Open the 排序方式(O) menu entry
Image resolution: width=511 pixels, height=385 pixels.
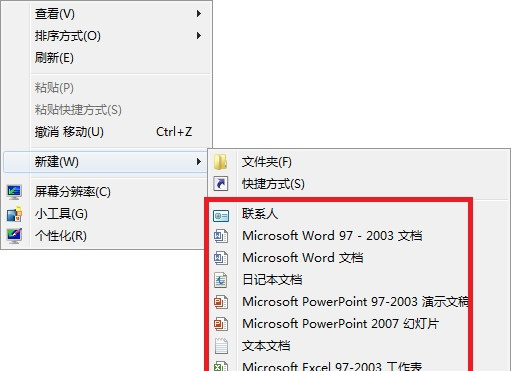pyautogui.click(x=107, y=36)
